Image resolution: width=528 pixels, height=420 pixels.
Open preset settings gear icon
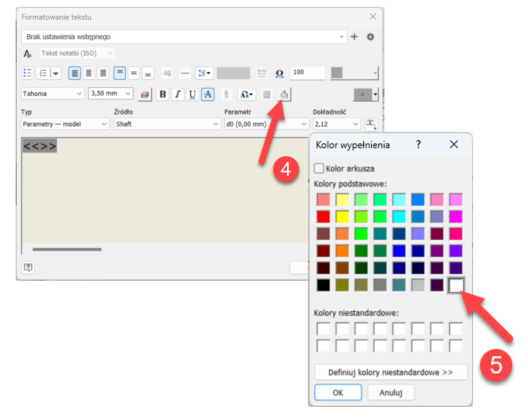371,37
